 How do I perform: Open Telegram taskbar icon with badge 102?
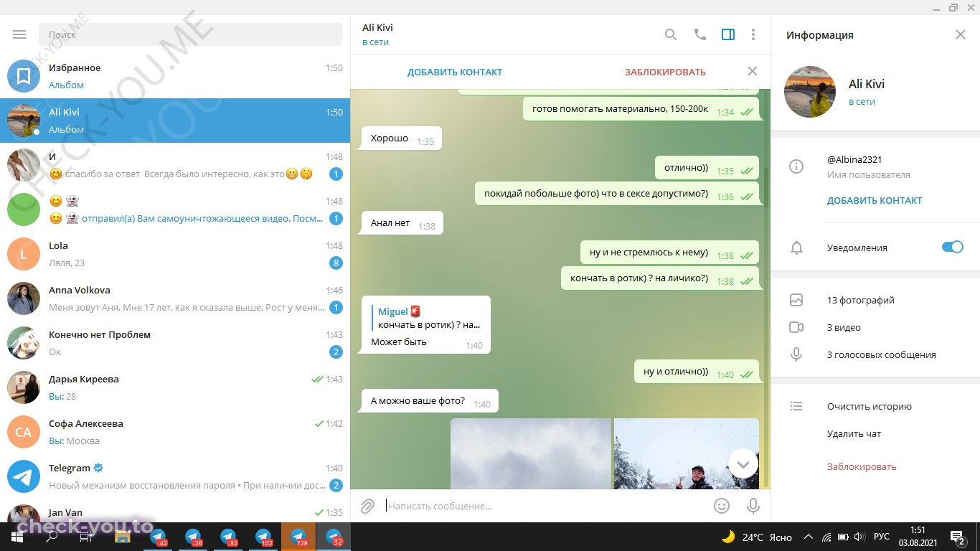click(x=263, y=536)
